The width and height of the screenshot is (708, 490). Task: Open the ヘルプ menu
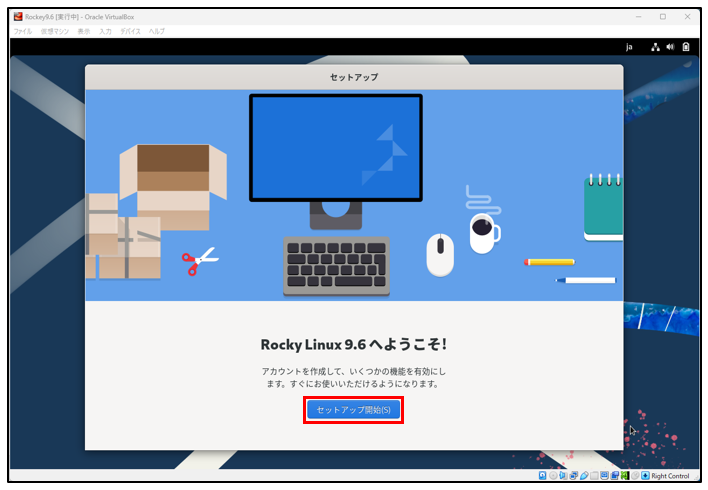pyautogui.click(x=157, y=32)
